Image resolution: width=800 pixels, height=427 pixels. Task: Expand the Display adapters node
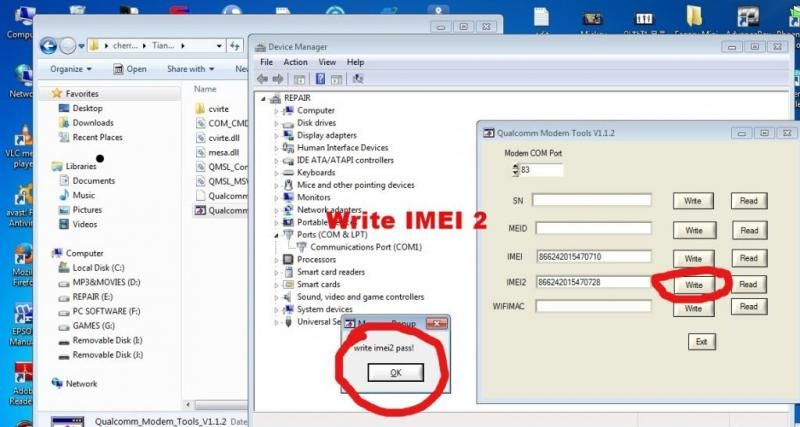[x=277, y=135]
